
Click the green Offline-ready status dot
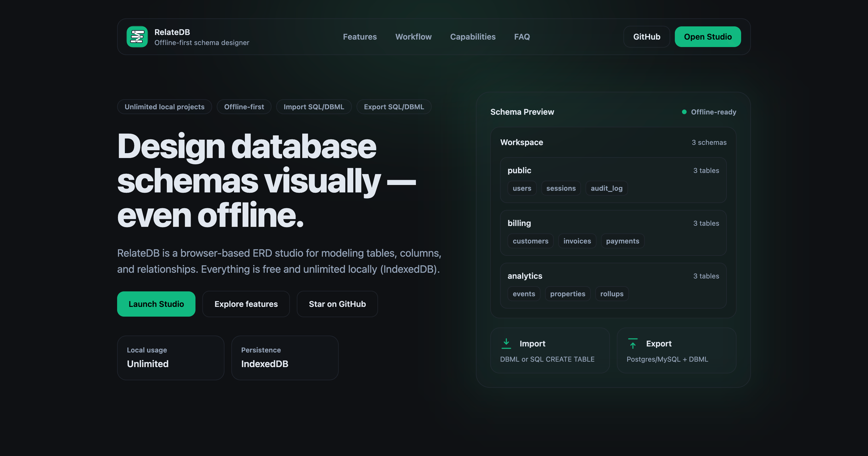coord(684,112)
